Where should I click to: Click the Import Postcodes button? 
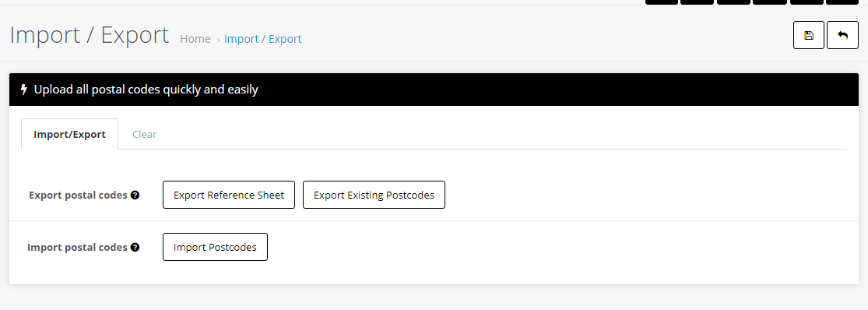pyautogui.click(x=215, y=247)
